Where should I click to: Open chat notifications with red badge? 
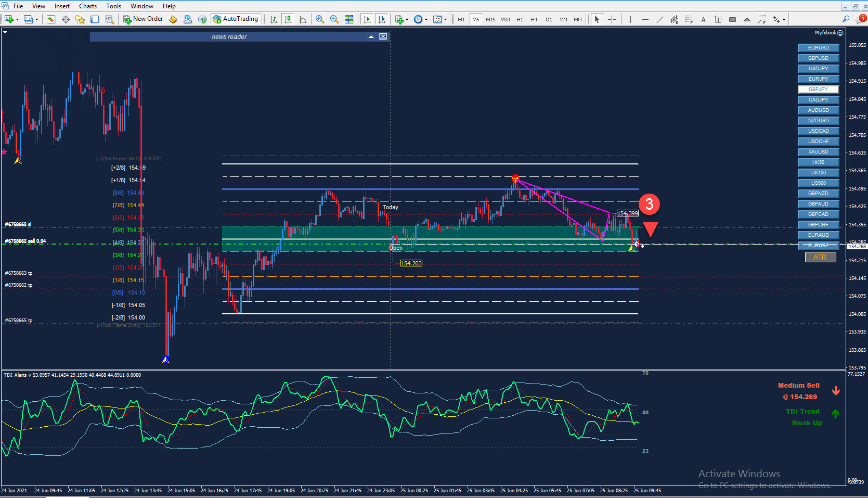861,19
